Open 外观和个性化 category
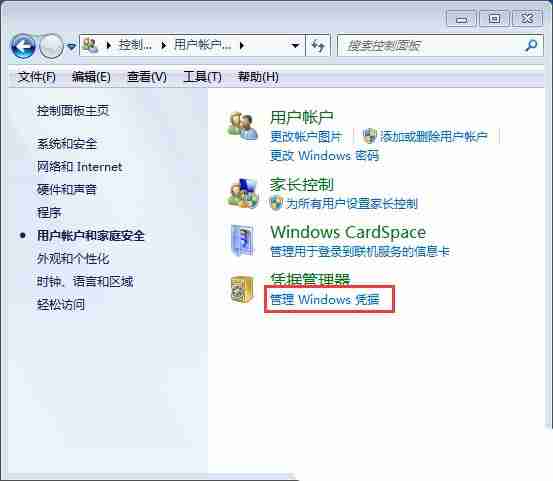The height and width of the screenshot is (481, 553). [73, 258]
